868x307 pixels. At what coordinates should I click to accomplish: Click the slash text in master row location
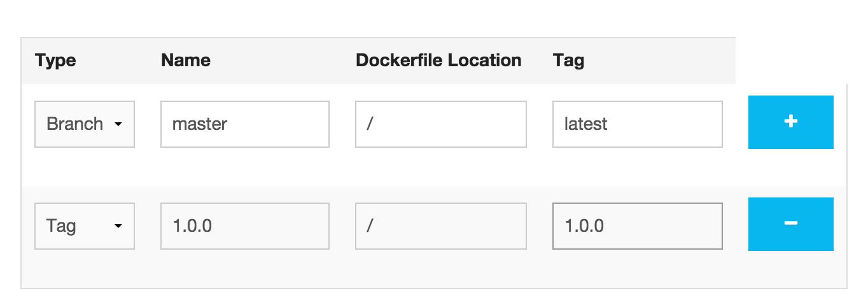[369, 124]
